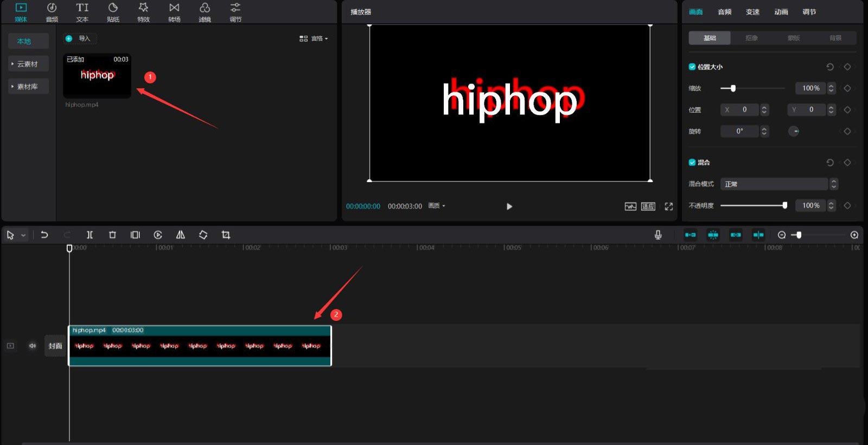The image size is (868, 445).
Task: Click the freeze frame tool
Action: click(x=135, y=235)
